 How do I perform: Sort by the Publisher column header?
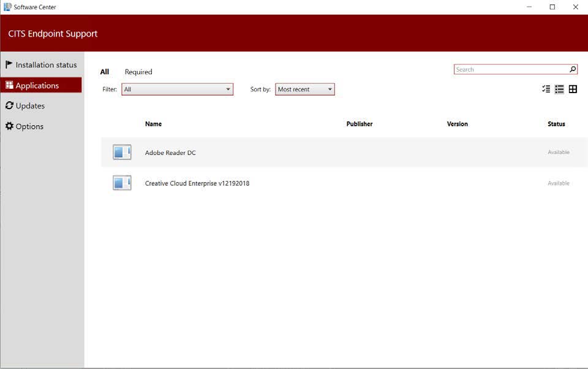coord(360,124)
